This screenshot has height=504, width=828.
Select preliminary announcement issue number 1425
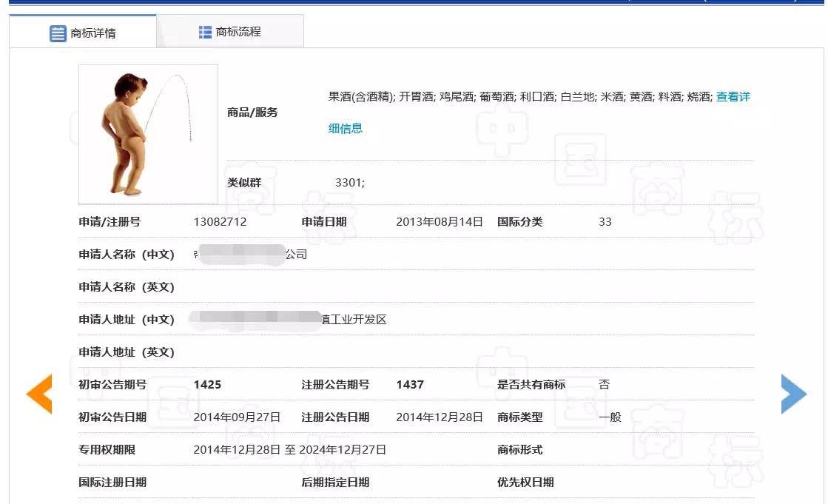pyautogui.click(x=207, y=385)
